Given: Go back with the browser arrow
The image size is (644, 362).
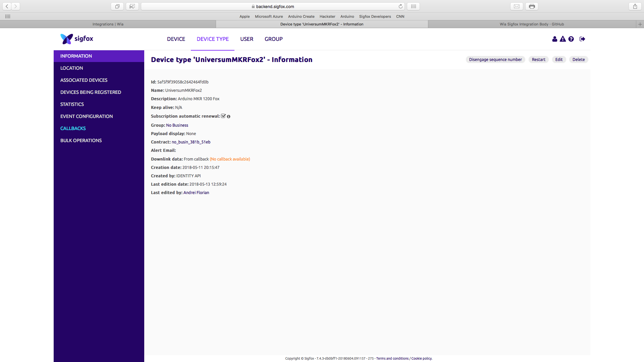Looking at the screenshot, I should coord(7,6).
